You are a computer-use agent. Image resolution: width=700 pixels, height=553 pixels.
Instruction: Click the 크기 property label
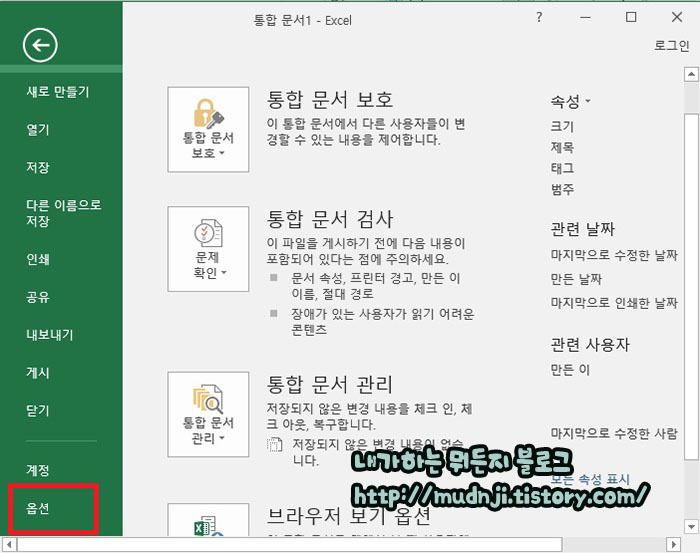tap(562, 126)
